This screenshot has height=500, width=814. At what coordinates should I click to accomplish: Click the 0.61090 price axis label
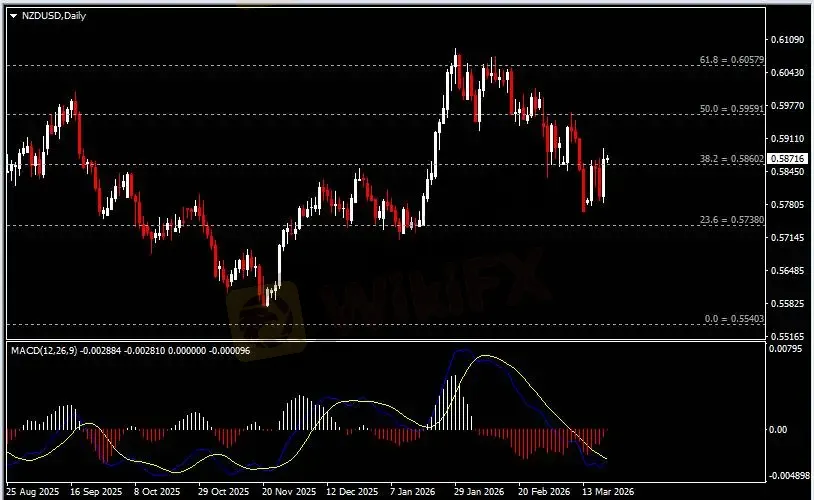click(790, 40)
